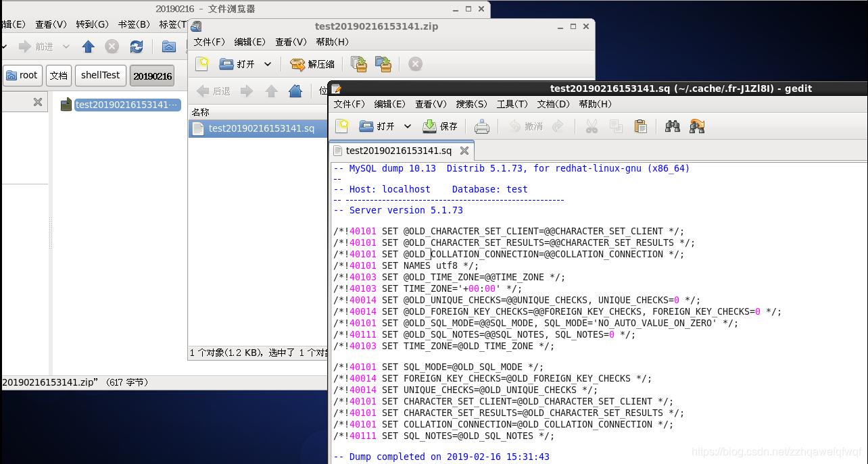Viewport: 868px width, 464px height.
Task: Save file with gedit 保存 button
Action: [440, 126]
